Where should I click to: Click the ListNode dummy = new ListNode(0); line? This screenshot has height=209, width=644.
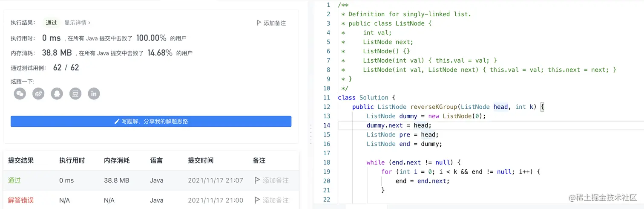point(426,116)
